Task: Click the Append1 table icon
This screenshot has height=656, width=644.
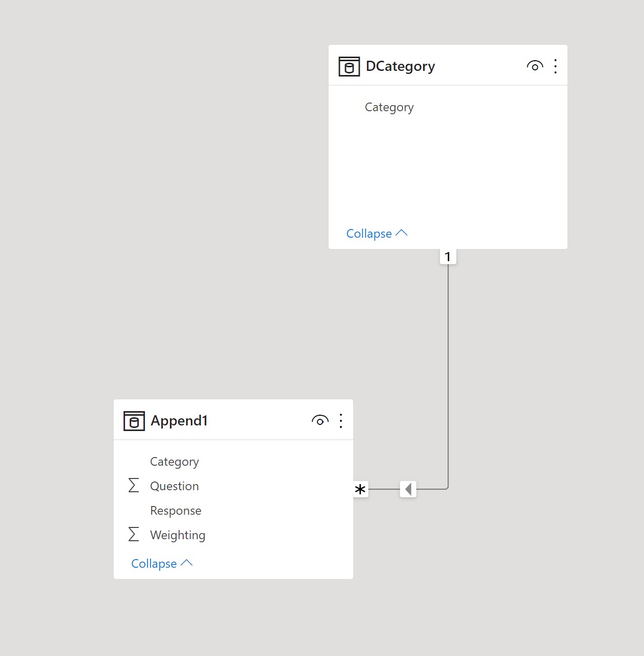Action: [134, 421]
